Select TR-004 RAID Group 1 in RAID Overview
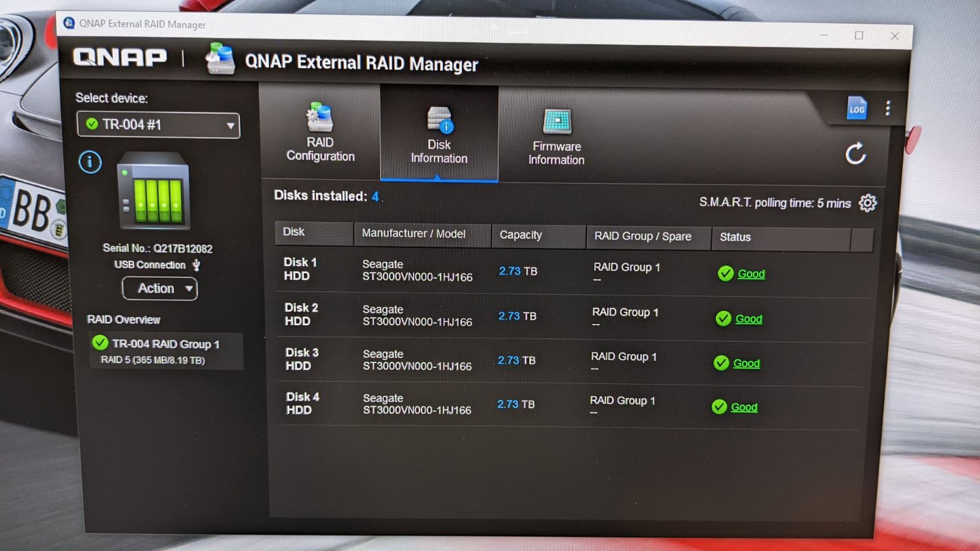Screen dimensions: 980x551 (166, 351)
